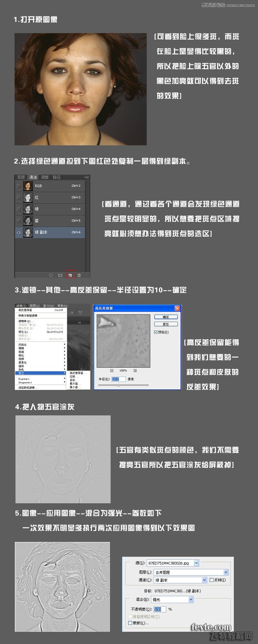This screenshot has height=644, width=258.
Task: Expand the 模糊 filter submenu
Action: pyautogui.click(x=41, y=348)
